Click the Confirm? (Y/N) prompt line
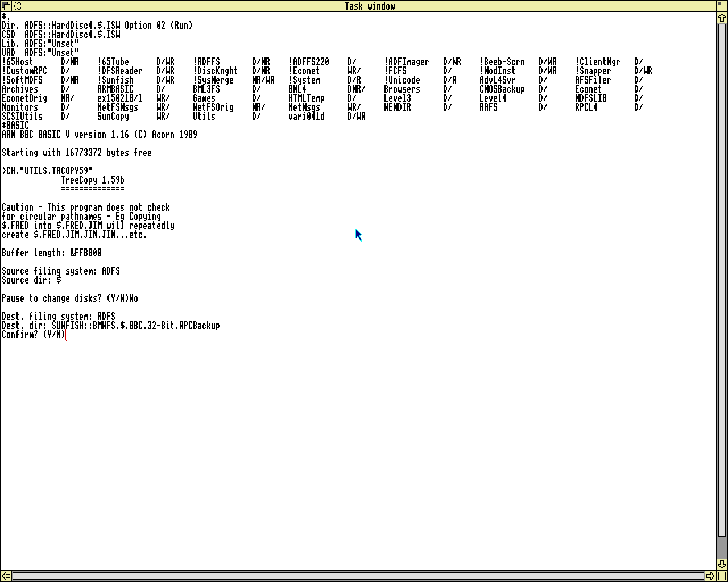 pos(34,335)
